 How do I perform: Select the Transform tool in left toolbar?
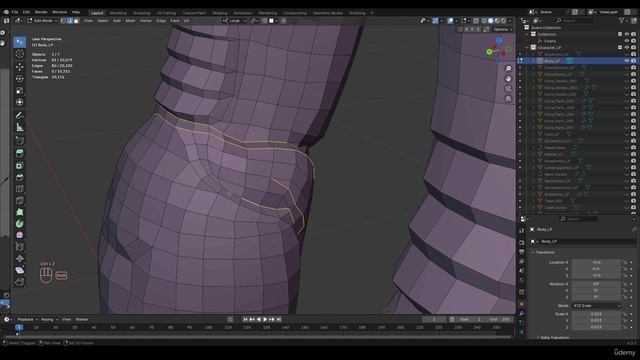(20, 102)
